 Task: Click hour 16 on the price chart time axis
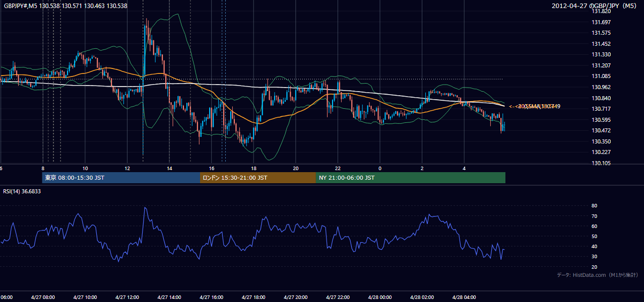[212, 168]
